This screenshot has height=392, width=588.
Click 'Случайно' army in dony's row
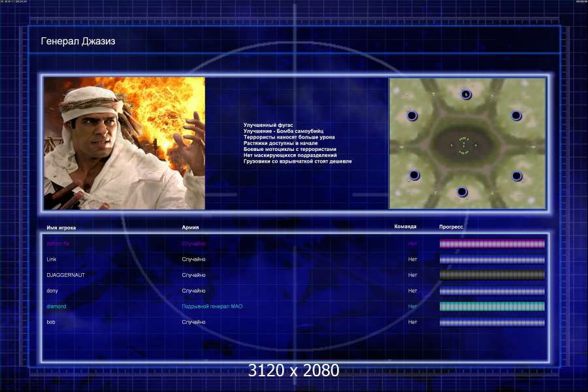[x=193, y=291]
